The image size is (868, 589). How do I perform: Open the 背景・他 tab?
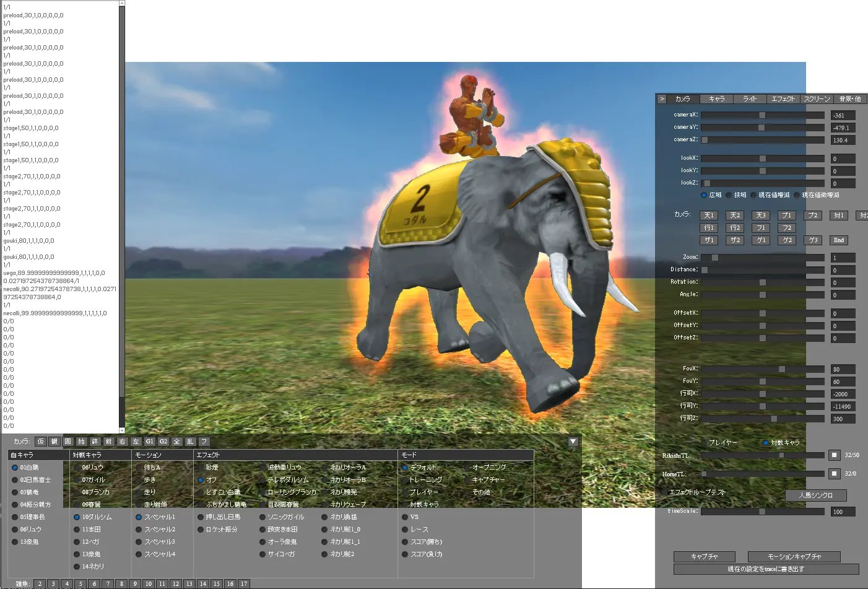[850, 99]
